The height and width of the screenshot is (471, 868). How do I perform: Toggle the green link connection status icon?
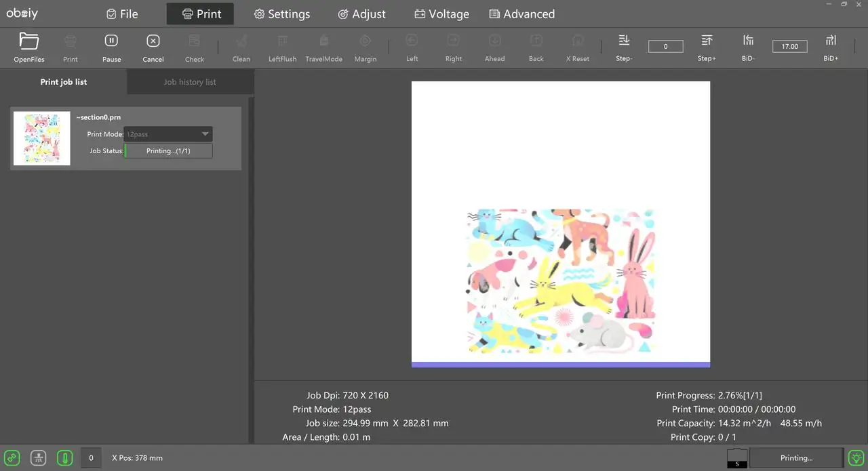point(13,457)
